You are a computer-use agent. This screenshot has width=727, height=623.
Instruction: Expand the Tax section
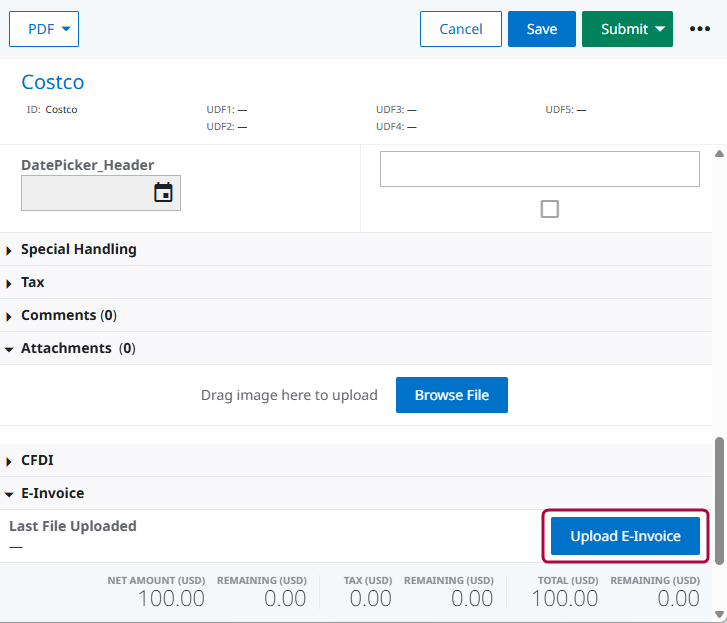coord(33,282)
